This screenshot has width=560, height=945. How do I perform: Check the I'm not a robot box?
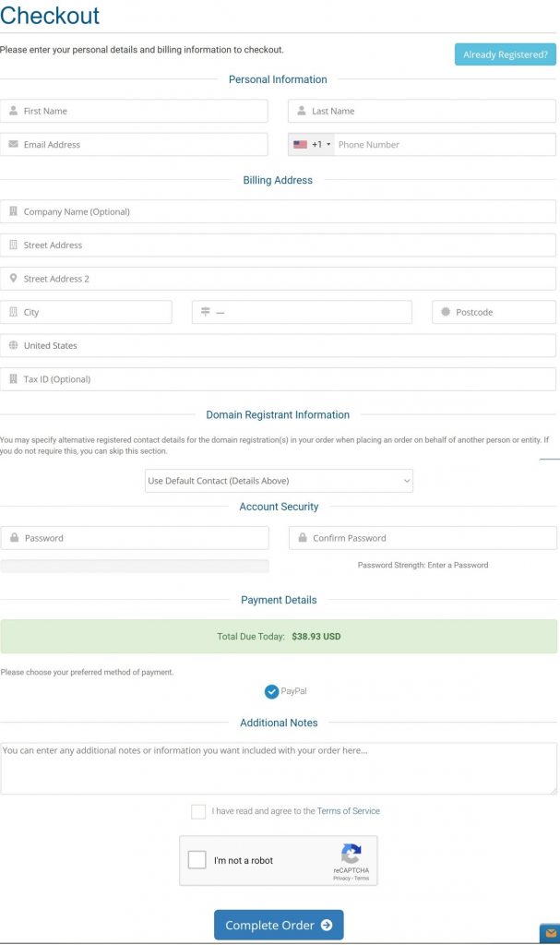click(197, 860)
